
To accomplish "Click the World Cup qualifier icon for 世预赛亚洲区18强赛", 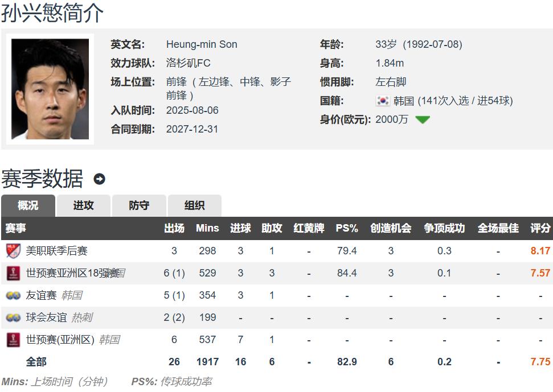I will click(13, 273).
